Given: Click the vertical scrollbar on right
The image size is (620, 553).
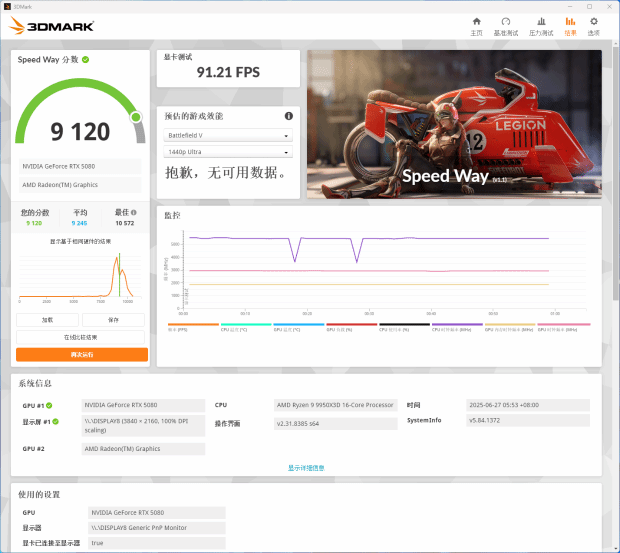Looking at the screenshot, I should [x=616, y=172].
